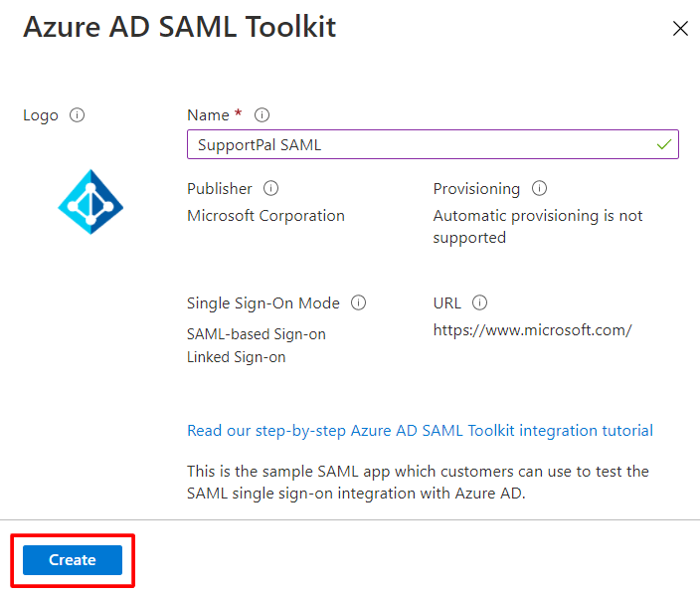Click the info icon next to Logo
The width and height of the screenshot is (700, 597).
click(78, 115)
